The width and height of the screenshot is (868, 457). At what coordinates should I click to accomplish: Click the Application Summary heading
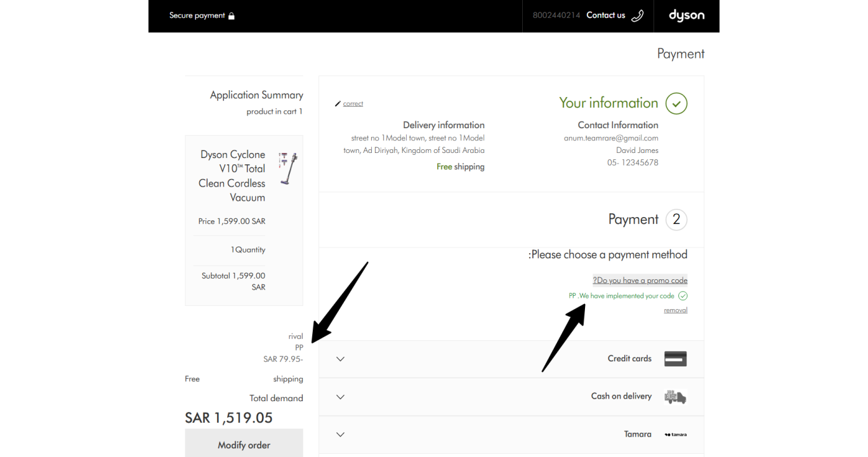256,95
